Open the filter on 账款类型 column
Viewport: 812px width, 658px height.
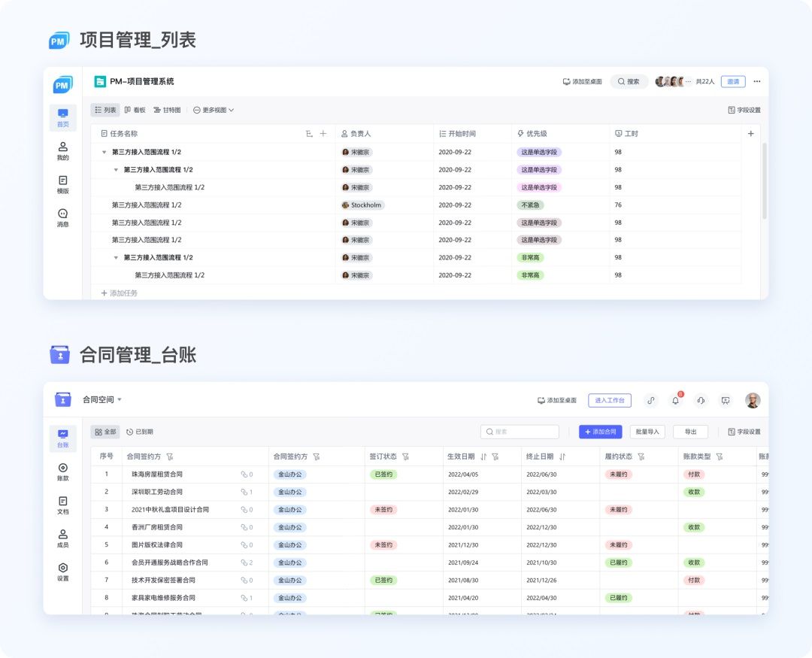pyautogui.click(x=720, y=456)
